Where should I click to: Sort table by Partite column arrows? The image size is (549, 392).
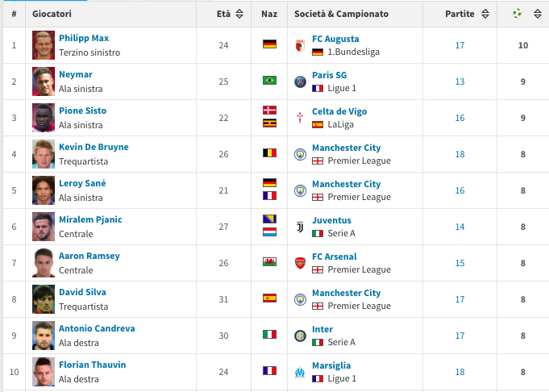485,14
